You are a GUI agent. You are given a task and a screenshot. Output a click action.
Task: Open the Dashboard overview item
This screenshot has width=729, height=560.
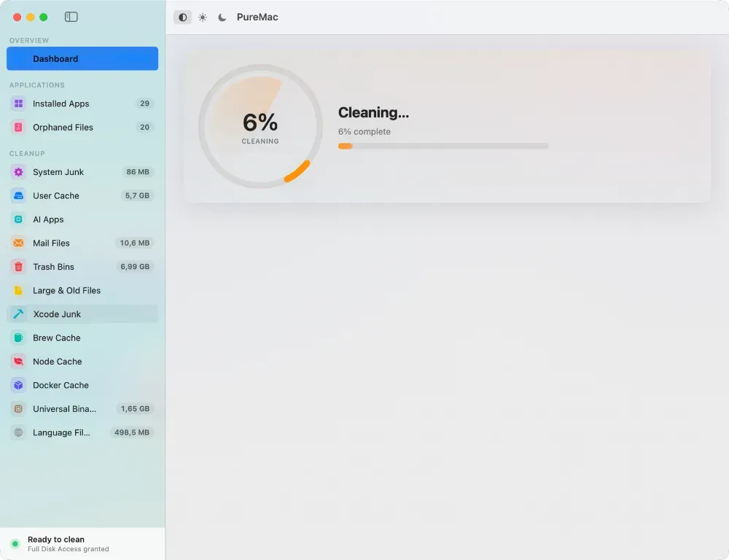pos(82,58)
